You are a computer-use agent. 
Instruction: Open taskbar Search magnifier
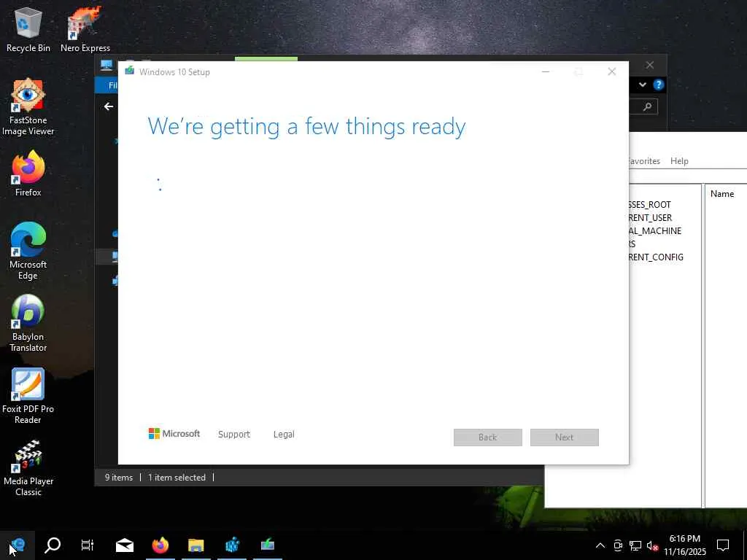pyautogui.click(x=53, y=545)
